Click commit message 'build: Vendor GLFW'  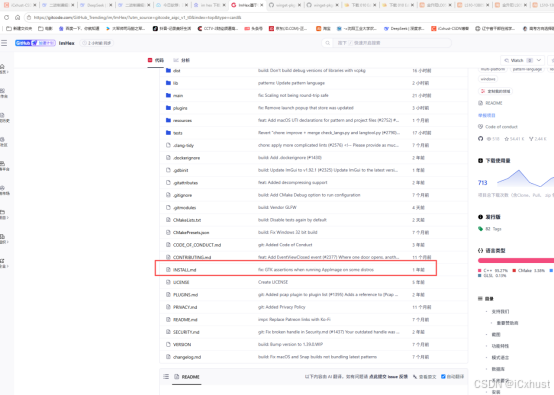(x=277, y=207)
